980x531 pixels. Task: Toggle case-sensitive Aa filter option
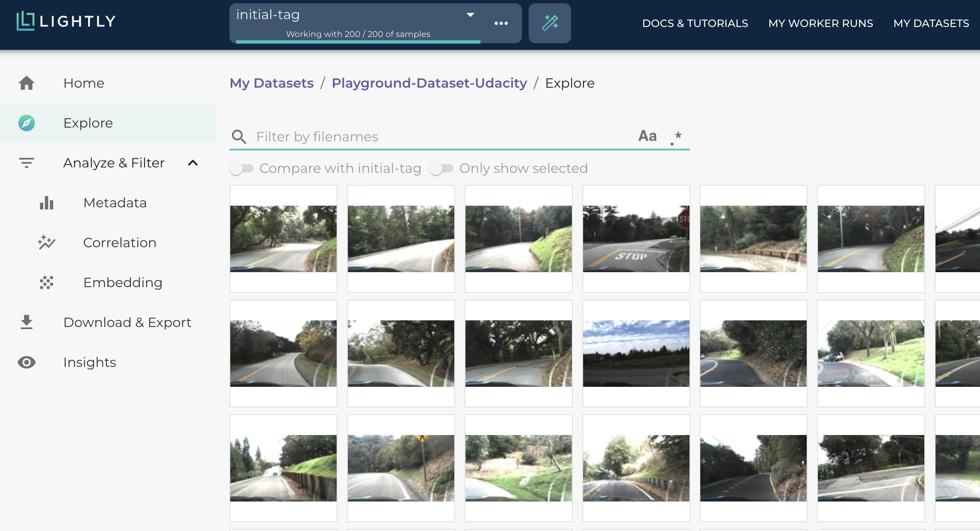(x=648, y=136)
